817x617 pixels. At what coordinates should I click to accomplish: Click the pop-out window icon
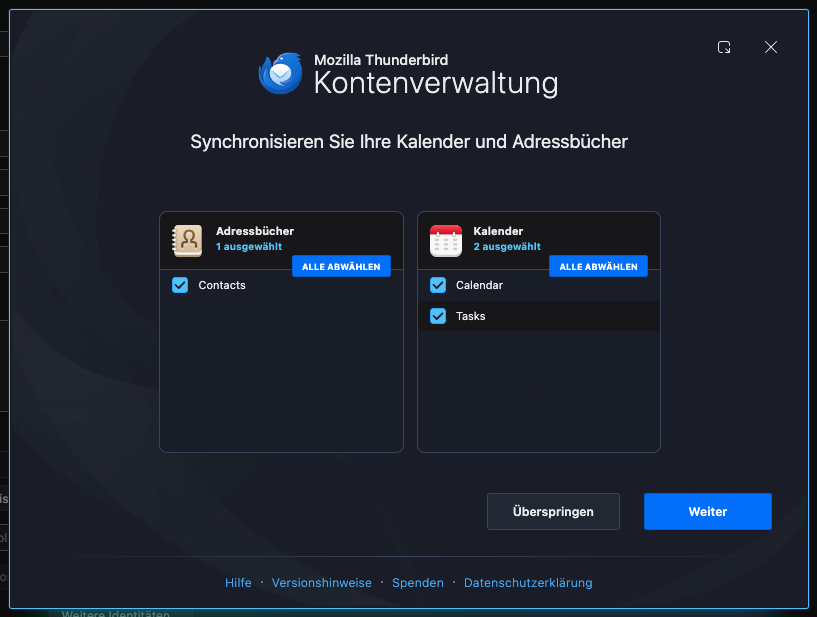click(x=724, y=47)
